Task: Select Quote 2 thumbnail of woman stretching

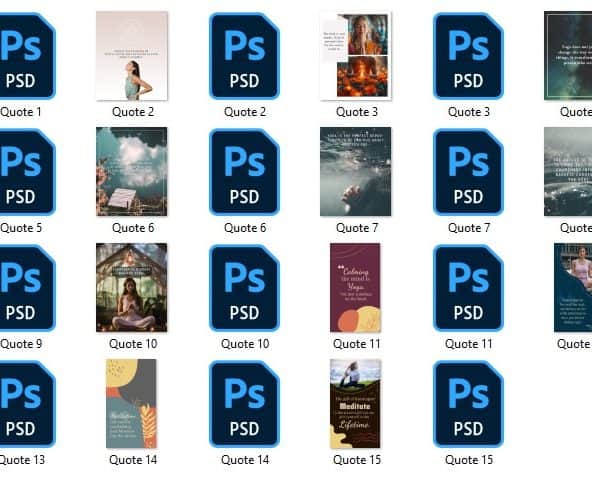Action: tap(132, 56)
